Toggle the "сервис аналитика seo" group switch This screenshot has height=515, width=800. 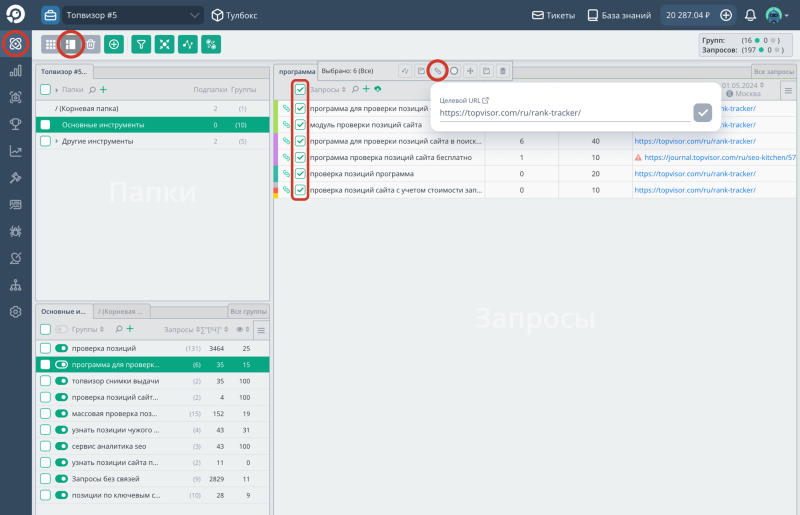point(61,446)
